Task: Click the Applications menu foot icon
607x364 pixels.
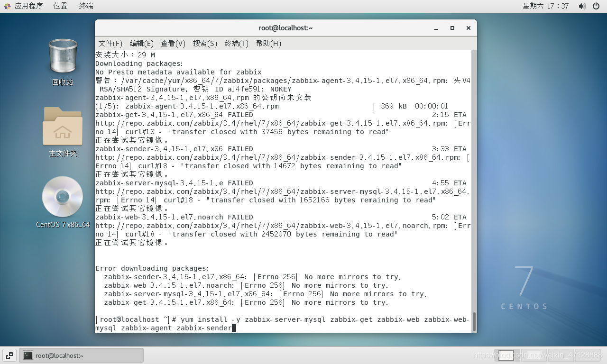Action: click(8, 6)
